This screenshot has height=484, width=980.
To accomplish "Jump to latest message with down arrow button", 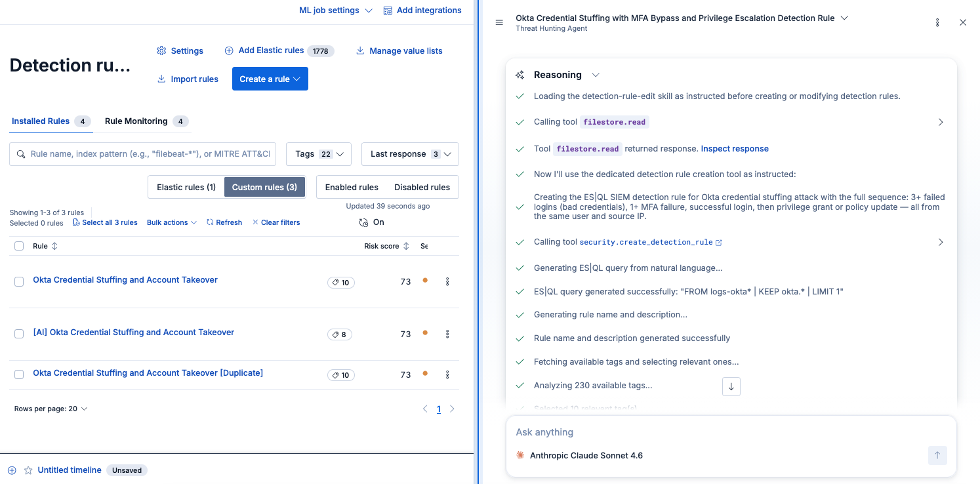I will coord(731,386).
